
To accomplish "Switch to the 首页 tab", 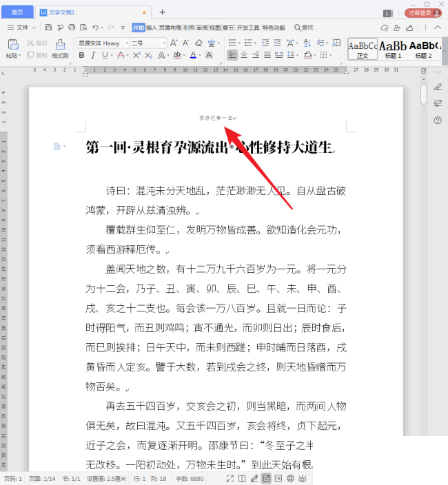I will (x=17, y=12).
